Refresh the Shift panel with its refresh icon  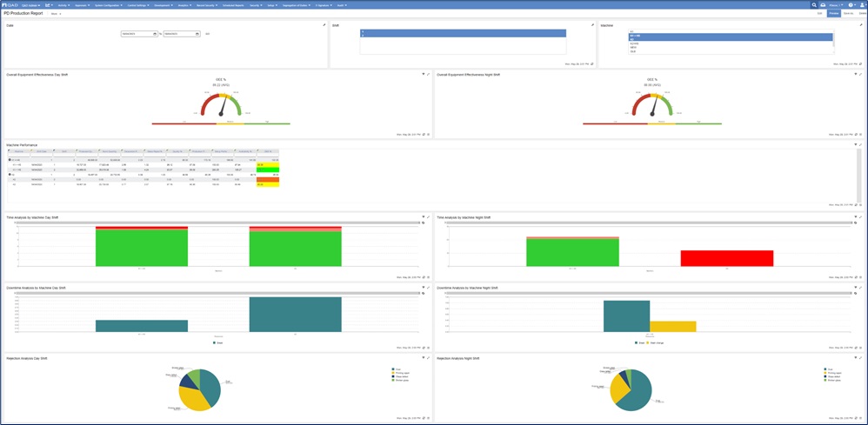(591, 64)
